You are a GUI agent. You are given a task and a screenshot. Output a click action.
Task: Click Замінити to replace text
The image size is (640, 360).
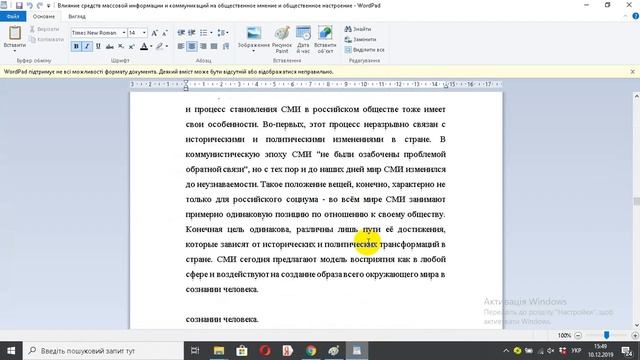point(360,39)
